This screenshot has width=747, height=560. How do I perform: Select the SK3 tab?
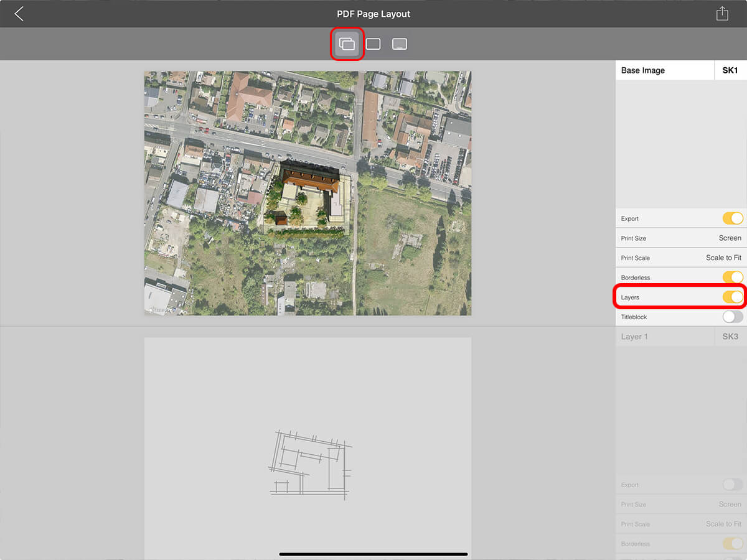tap(730, 337)
